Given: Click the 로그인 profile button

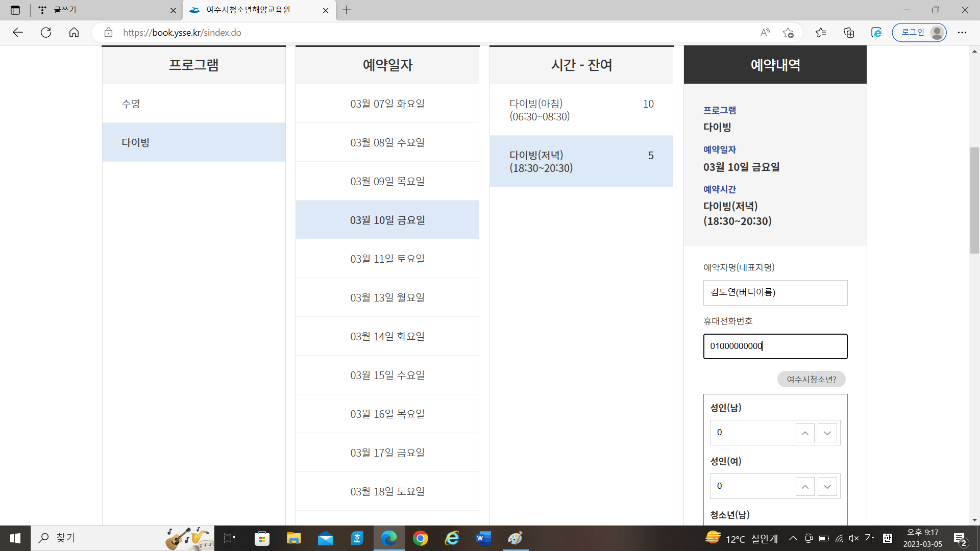Looking at the screenshot, I should (919, 33).
